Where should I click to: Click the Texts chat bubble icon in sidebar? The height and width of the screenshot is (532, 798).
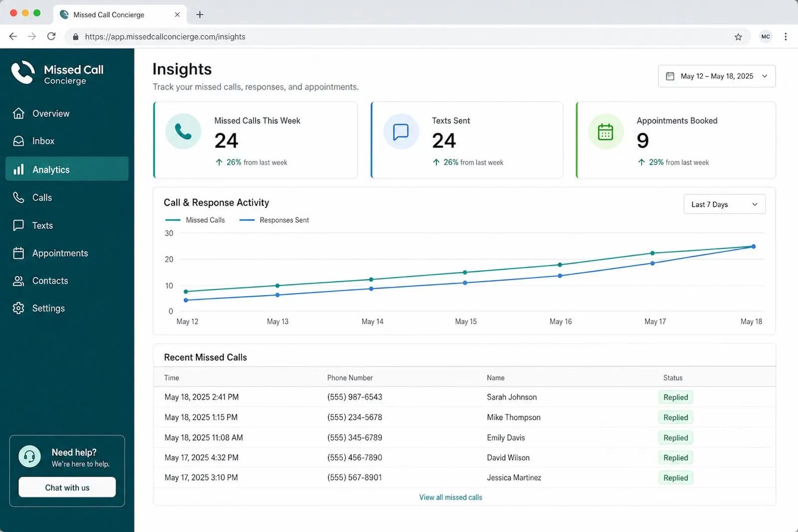coord(18,225)
